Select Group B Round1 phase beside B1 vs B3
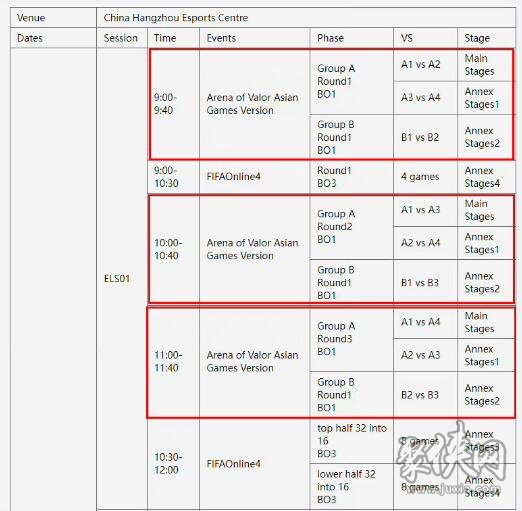Viewport: 522px width, 511px height. coord(352,283)
